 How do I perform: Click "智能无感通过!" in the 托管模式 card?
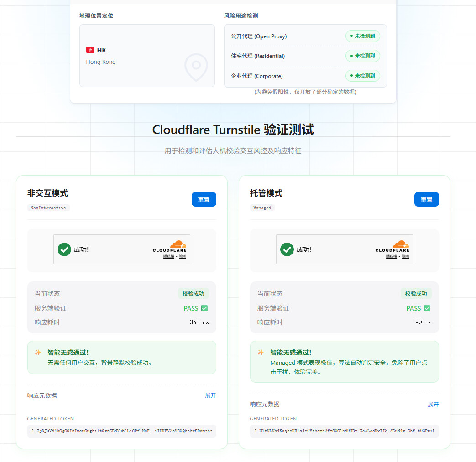click(x=291, y=353)
